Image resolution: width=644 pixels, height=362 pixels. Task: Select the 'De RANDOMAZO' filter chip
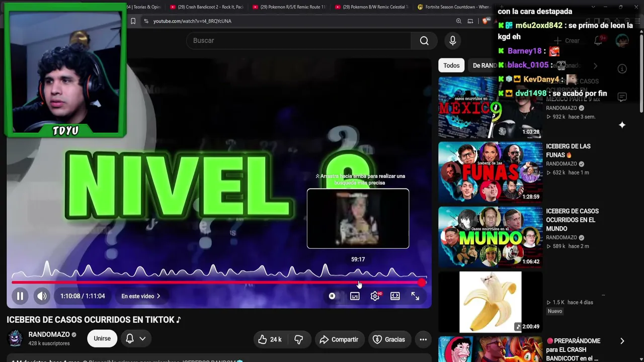486,65
